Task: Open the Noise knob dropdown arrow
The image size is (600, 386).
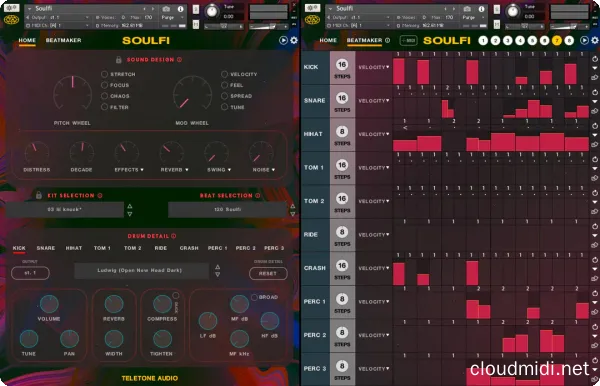Action: 274,170
